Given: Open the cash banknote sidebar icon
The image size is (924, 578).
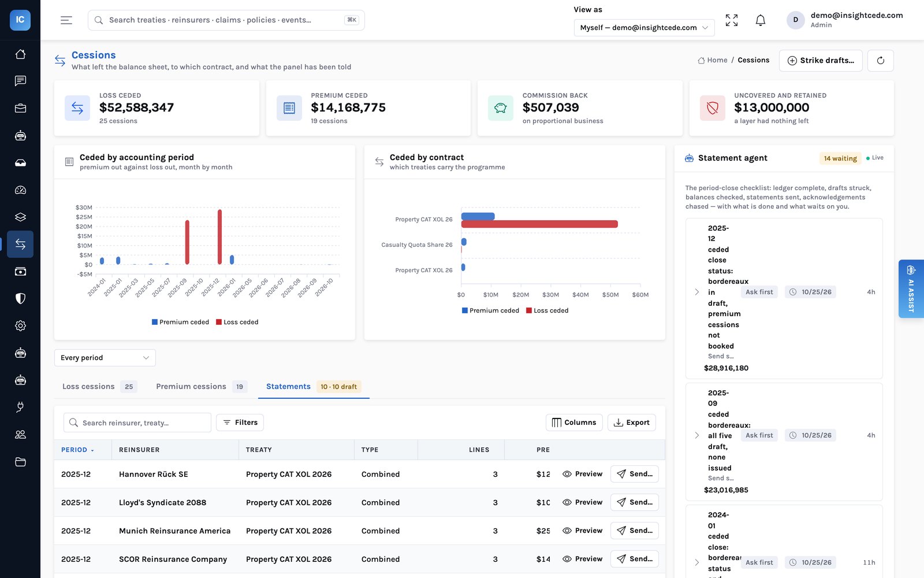Looking at the screenshot, I should 20,271.
